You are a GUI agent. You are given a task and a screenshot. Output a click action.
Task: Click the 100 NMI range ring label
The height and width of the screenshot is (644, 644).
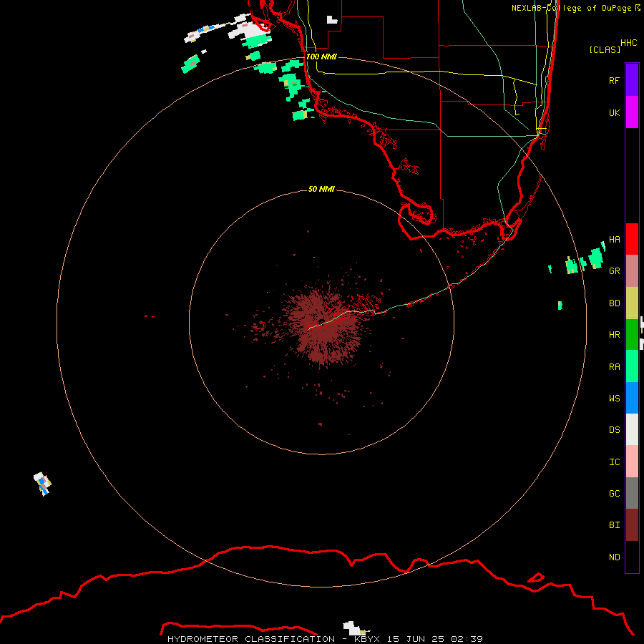click(x=321, y=57)
